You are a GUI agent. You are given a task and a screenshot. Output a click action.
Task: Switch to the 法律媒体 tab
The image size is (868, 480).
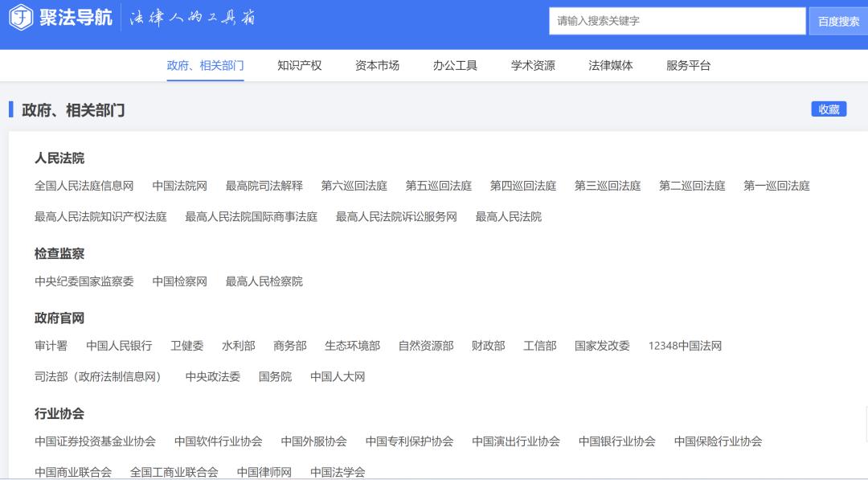tap(610, 65)
